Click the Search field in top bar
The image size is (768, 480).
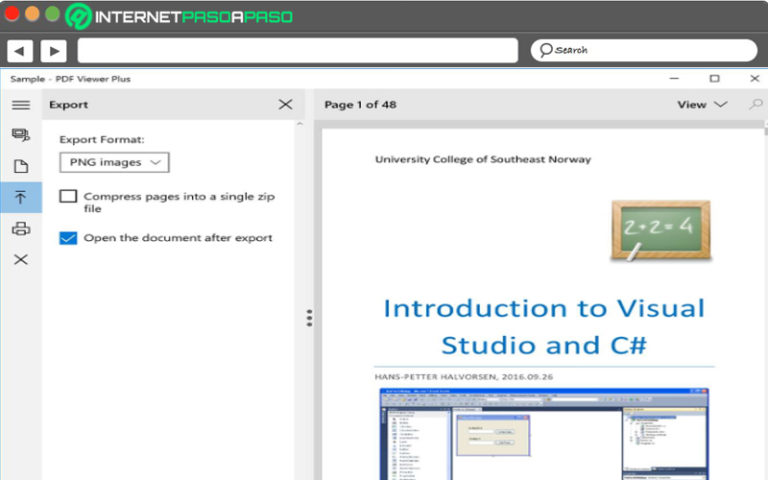click(643, 50)
